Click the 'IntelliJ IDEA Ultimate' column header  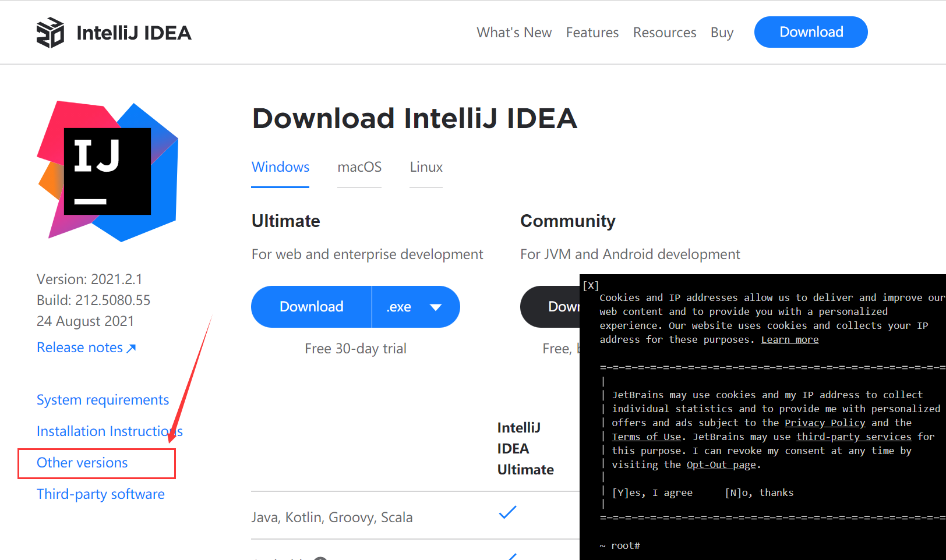coord(525,449)
